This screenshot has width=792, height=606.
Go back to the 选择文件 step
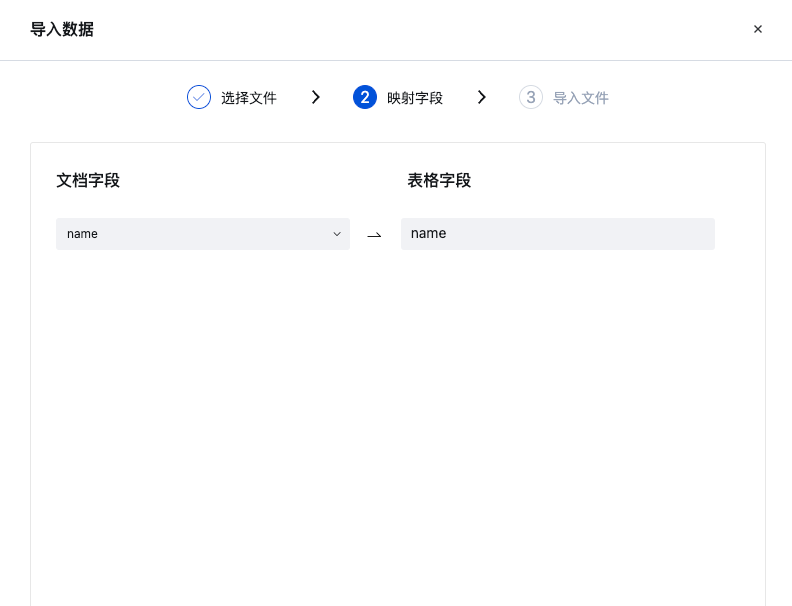(248, 98)
